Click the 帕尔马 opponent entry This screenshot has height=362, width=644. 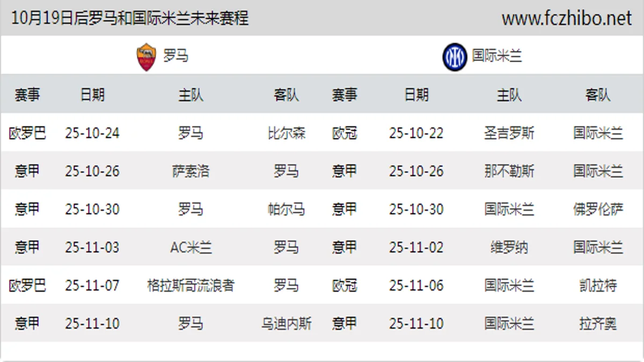click(x=287, y=209)
